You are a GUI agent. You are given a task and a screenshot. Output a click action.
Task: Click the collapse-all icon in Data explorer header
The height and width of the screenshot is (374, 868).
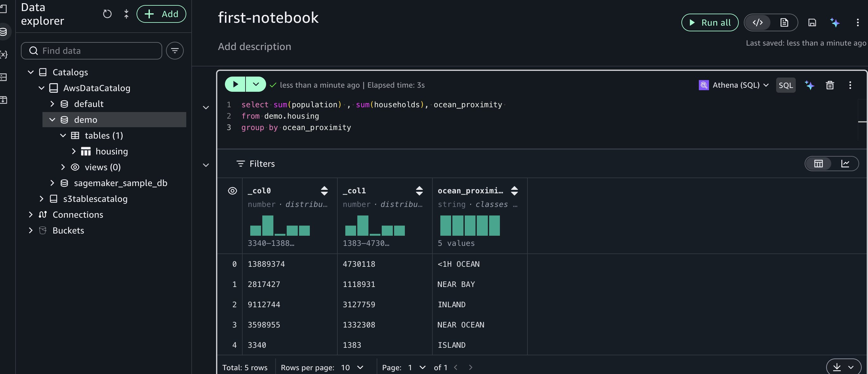tap(126, 14)
